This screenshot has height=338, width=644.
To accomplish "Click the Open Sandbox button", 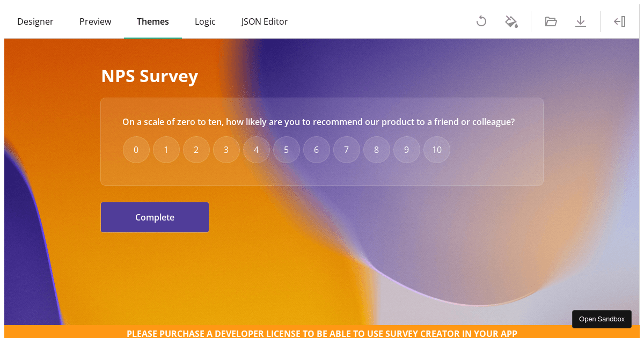I will (x=602, y=319).
